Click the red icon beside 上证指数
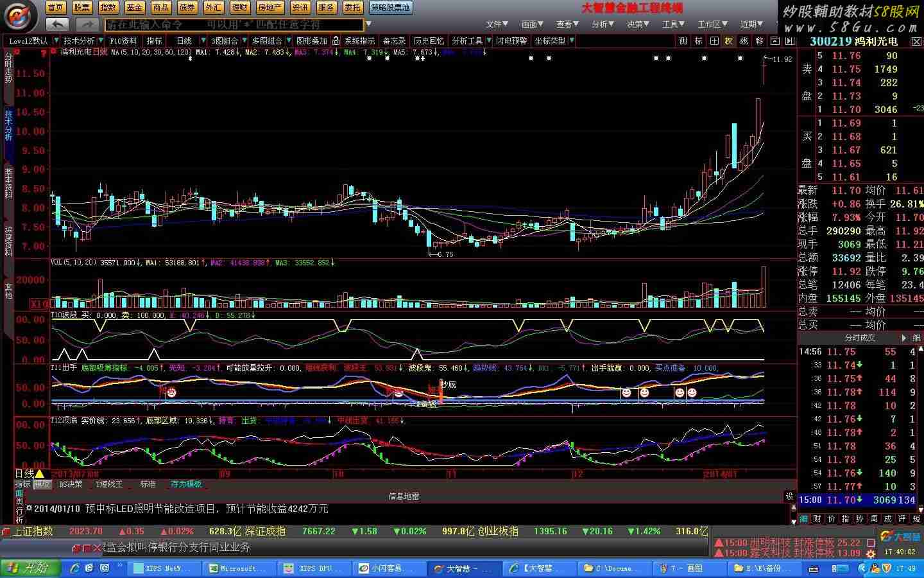924x578 pixels. coord(6,531)
